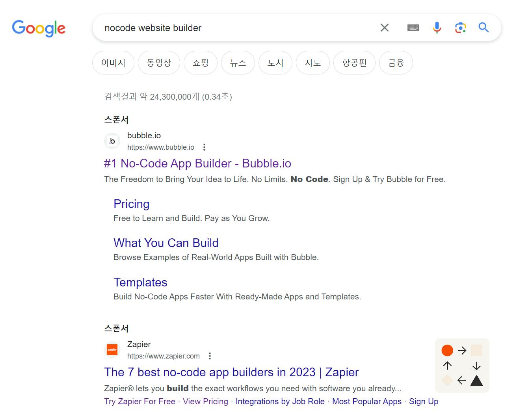Switch to the 뉴스 tab

(238, 63)
